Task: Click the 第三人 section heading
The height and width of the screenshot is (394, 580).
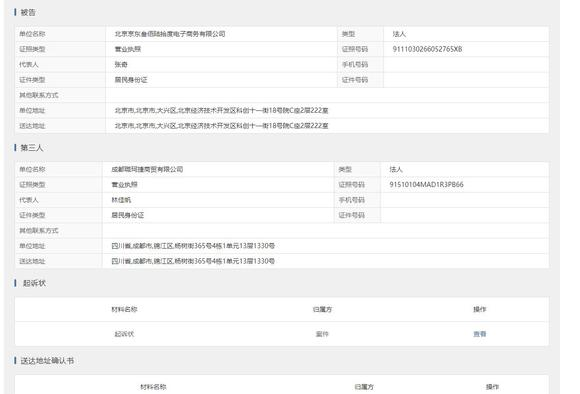Action: pos(31,148)
